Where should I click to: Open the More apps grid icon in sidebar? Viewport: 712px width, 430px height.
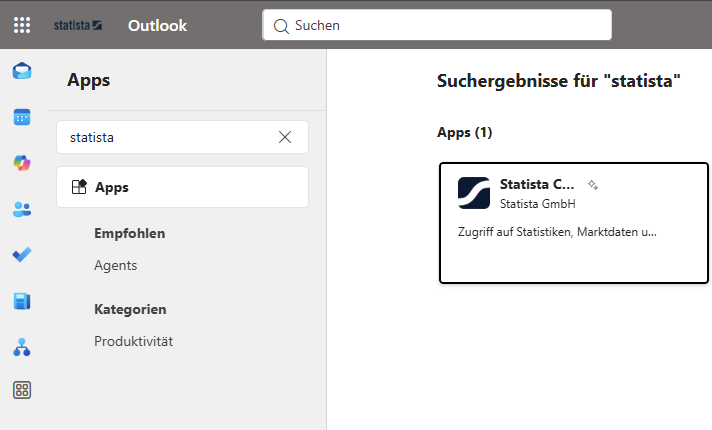(22, 390)
